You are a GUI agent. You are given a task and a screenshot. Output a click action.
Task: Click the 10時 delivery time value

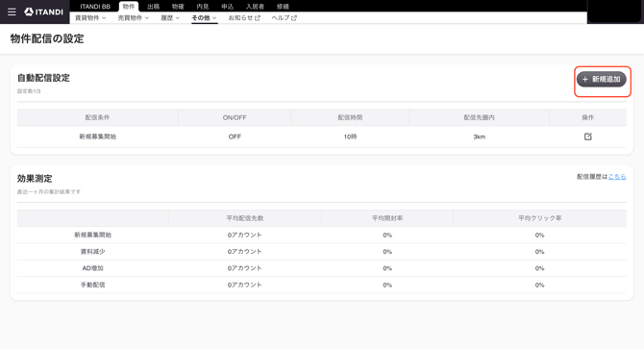coord(350,137)
